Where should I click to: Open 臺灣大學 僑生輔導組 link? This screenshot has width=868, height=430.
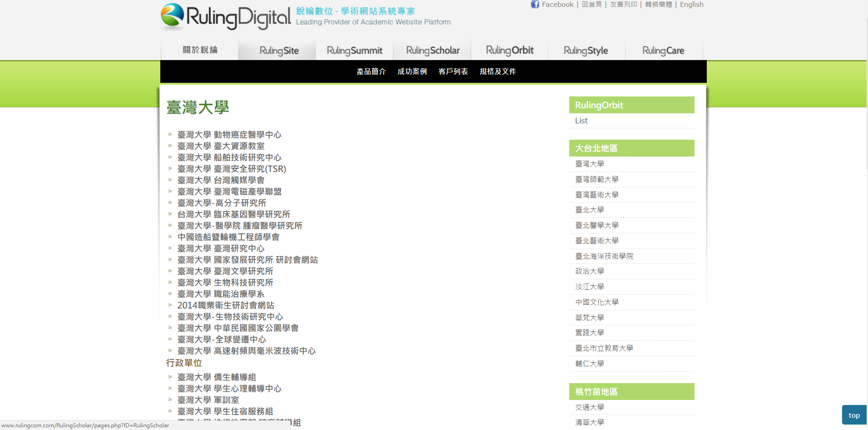click(217, 377)
